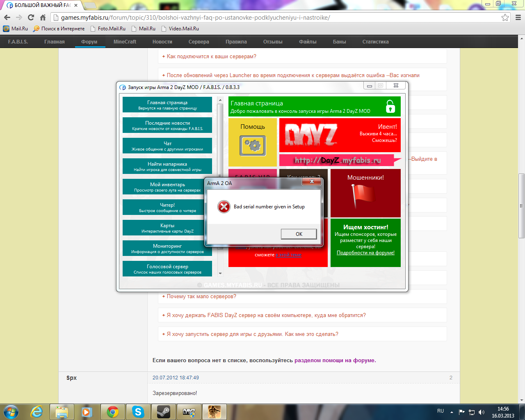The height and width of the screenshot is (420, 525).
Task: Open Skype from the taskbar
Action: tap(138, 412)
